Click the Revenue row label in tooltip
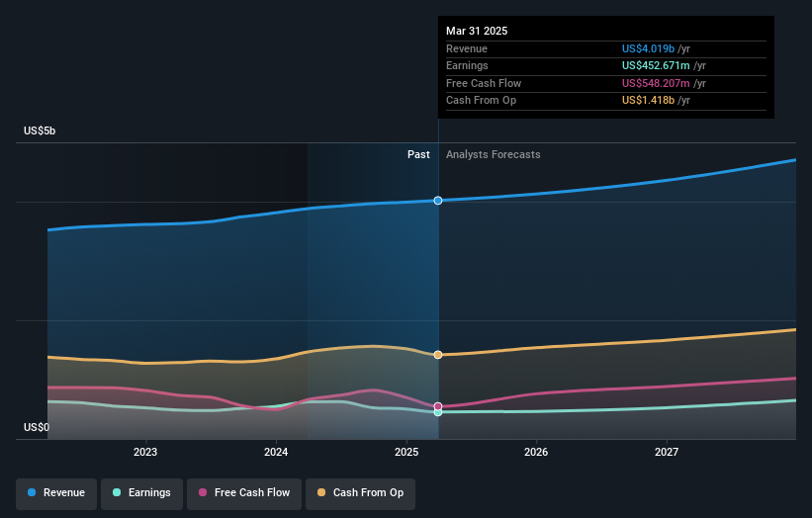Screen dimensions: 812x518 point(467,48)
